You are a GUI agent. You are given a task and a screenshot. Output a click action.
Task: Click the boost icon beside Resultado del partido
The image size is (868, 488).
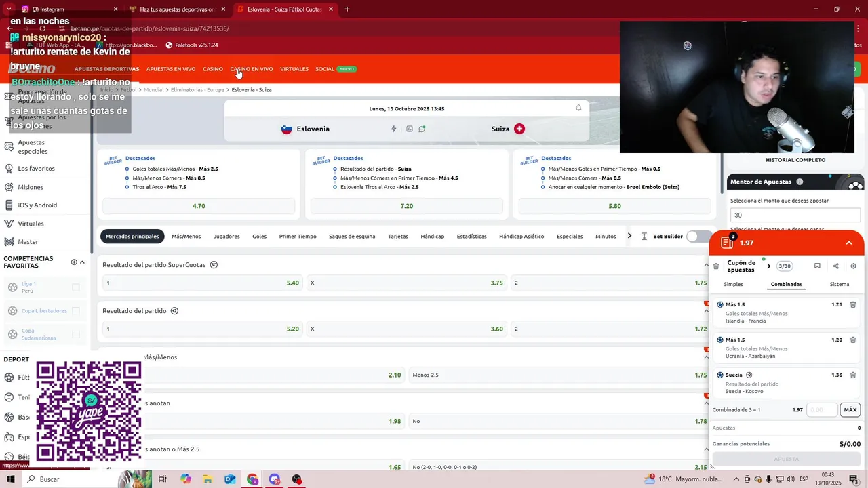click(x=174, y=311)
